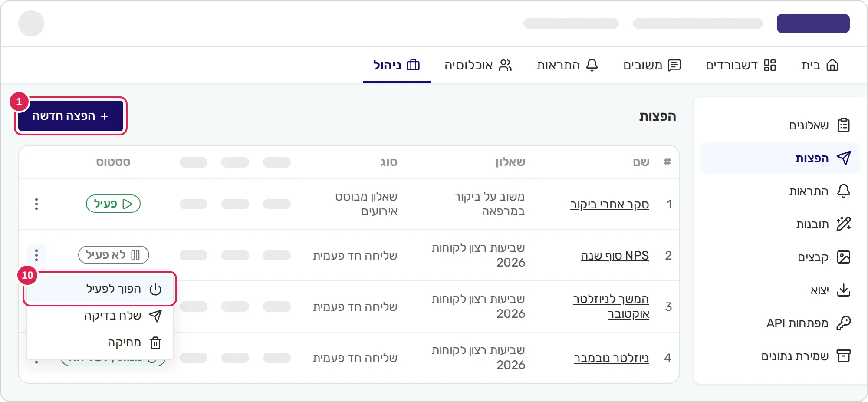The image size is (868, 402).
Task: Click the שאלונים clipboard icon in sidebar
Action: 844,125
